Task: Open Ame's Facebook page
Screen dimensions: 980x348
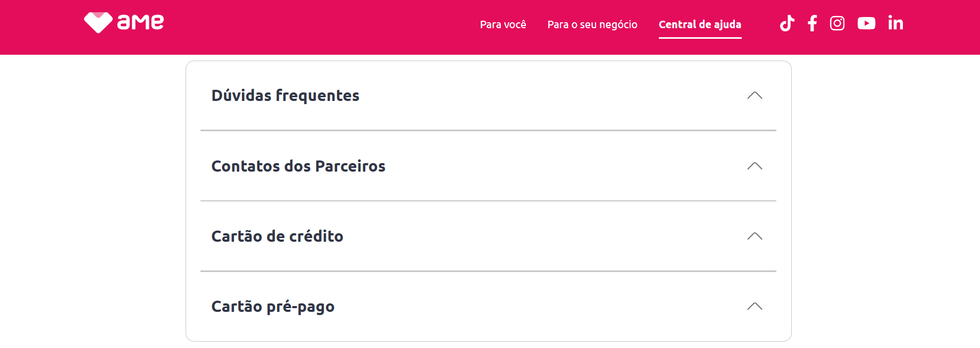Action: point(812,23)
